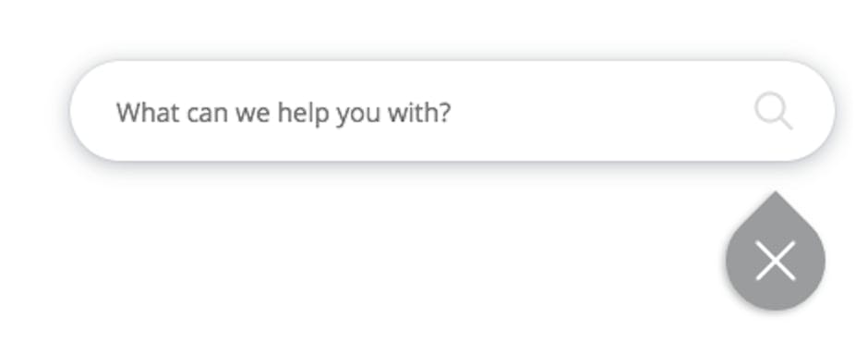Click the rounded search bar
Image resolution: width=868 pixels, height=342 pixels.
coord(452,112)
